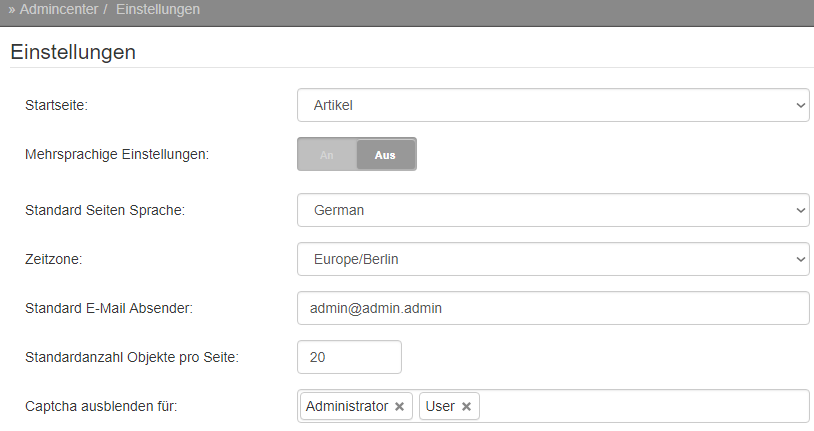Viewport: 814px width, 431px height.
Task: Click the Startseite dropdown chevron arrow
Action: click(801, 105)
